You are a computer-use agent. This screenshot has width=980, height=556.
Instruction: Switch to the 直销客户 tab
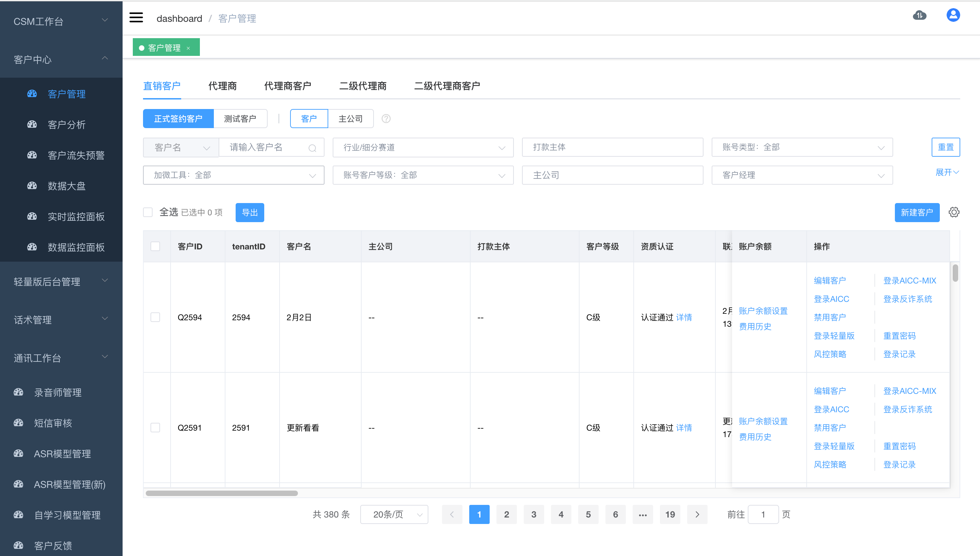pyautogui.click(x=162, y=86)
